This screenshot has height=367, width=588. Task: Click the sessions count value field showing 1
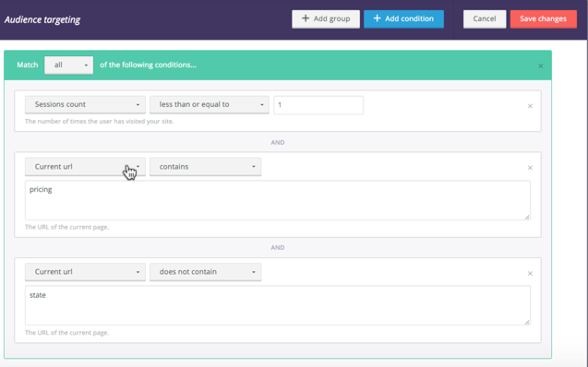[x=318, y=105]
